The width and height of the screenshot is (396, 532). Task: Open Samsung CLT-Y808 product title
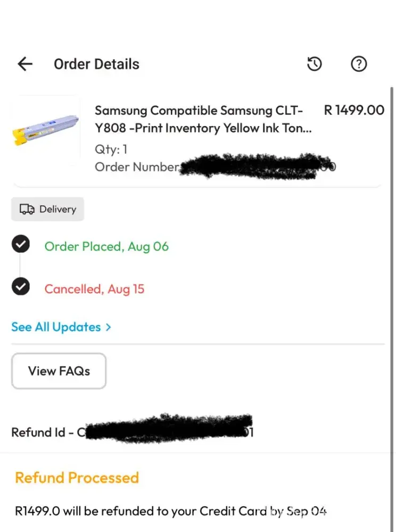[203, 119]
